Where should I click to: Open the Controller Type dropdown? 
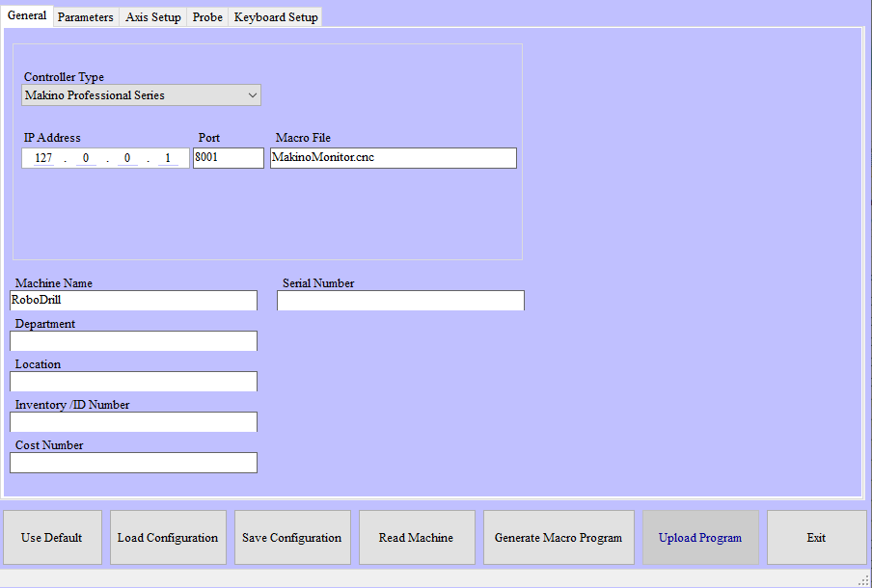[x=141, y=95]
